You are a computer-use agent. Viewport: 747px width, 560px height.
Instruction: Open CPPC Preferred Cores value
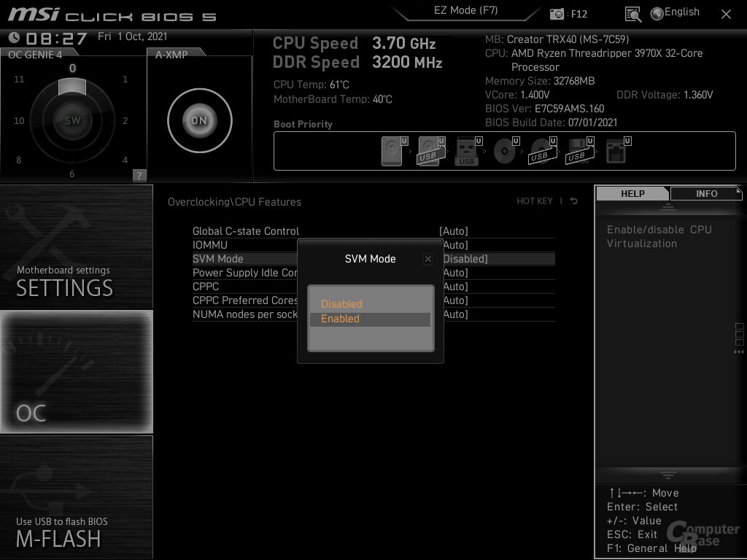coord(456,300)
